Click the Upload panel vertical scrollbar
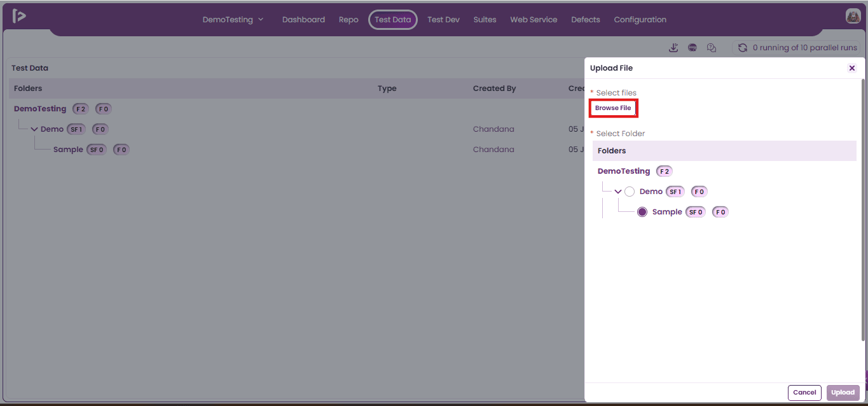The width and height of the screenshot is (868, 406). pos(862,210)
